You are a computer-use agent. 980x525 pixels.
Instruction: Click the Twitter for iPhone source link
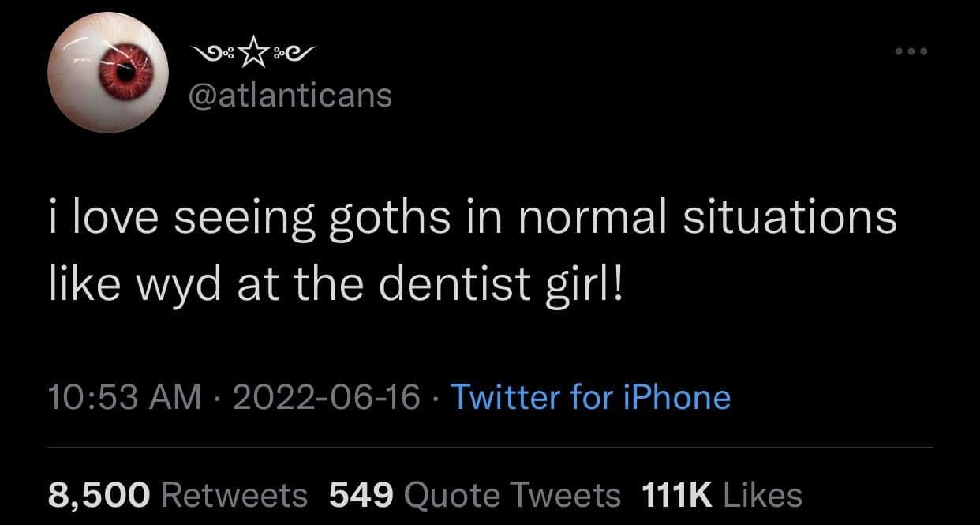point(590,396)
